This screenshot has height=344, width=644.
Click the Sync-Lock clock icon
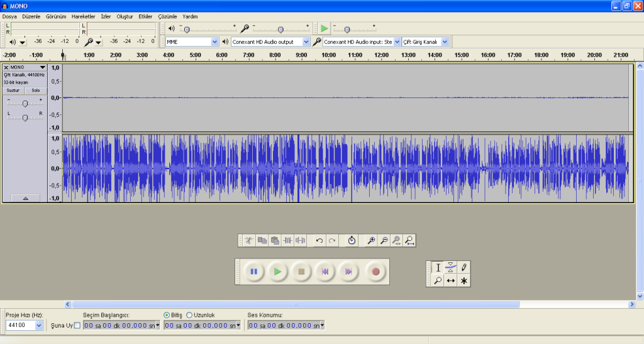click(352, 241)
